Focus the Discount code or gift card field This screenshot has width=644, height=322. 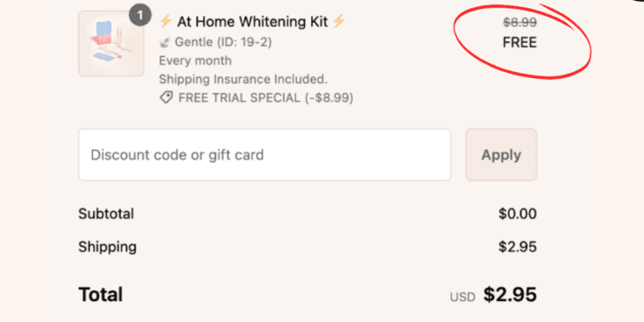point(264,155)
